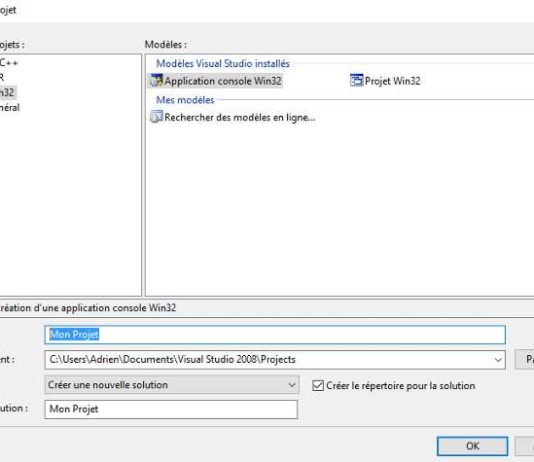The height and width of the screenshot is (462, 534).
Task: Click the Projet Win32 label
Action: [392, 81]
